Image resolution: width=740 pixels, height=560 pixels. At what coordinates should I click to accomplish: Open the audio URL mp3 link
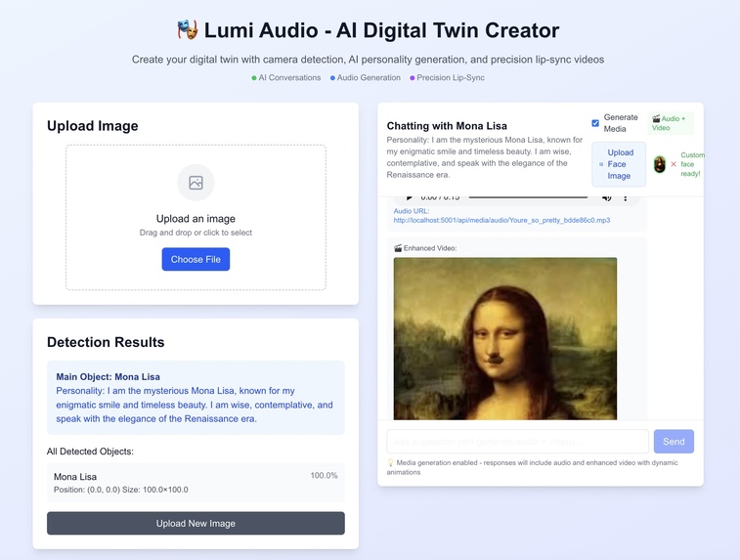[501, 220]
